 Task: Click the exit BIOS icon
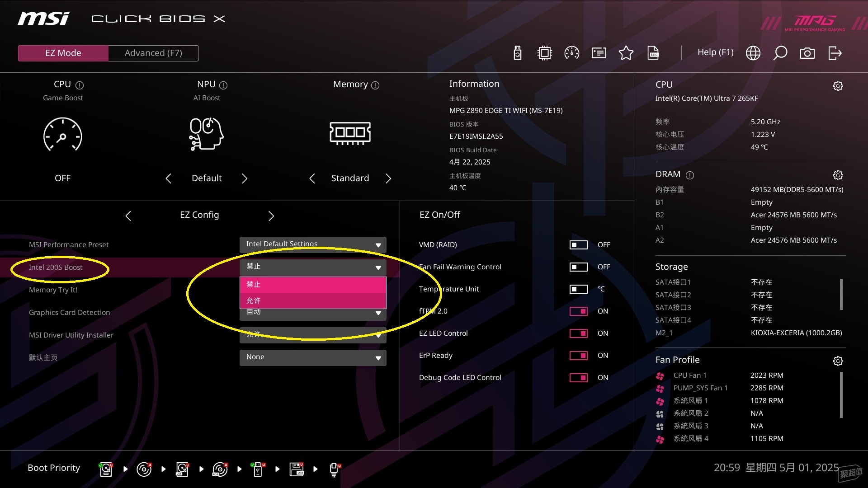[835, 53]
